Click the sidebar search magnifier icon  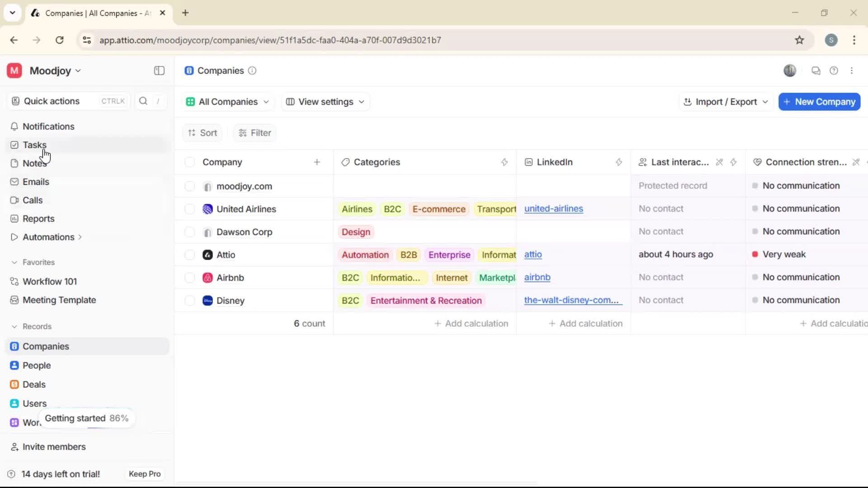coord(143,101)
